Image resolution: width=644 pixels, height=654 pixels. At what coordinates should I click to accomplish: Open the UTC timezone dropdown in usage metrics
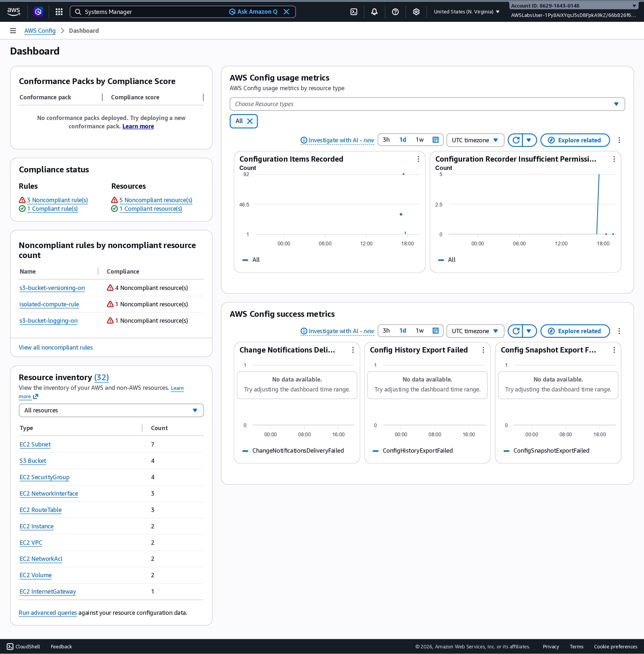click(x=475, y=140)
